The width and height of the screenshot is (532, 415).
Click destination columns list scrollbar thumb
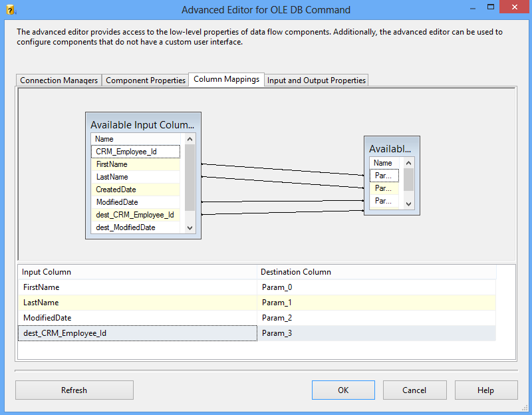coord(408,180)
